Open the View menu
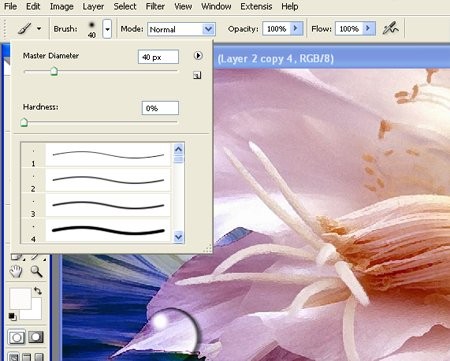The height and width of the screenshot is (361, 450). tap(183, 6)
